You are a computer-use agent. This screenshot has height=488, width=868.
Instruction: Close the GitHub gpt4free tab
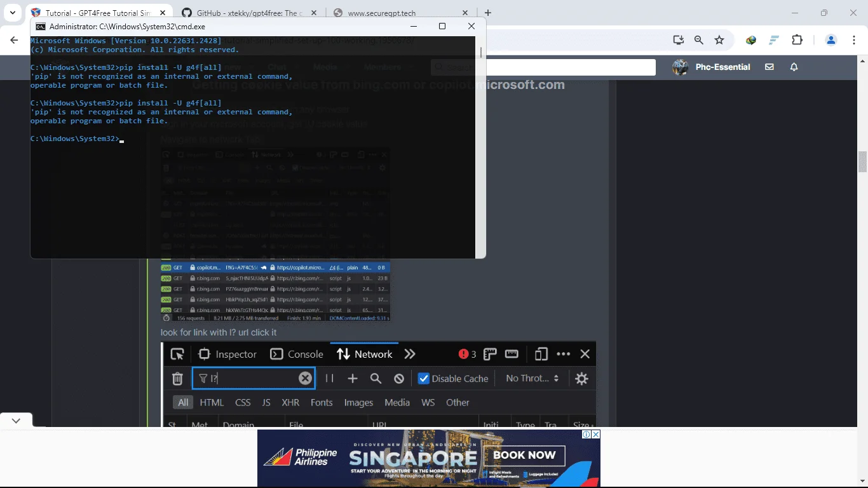pos(314,13)
